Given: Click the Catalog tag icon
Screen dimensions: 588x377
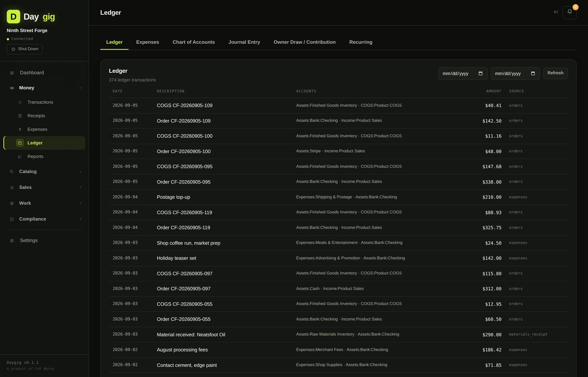Looking at the screenshot, I should pyautogui.click(x=12, y=172).
